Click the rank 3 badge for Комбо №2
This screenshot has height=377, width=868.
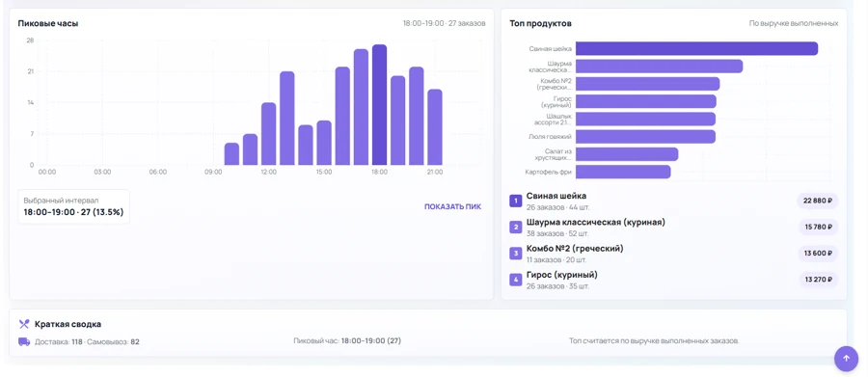[x=515, y=254]
